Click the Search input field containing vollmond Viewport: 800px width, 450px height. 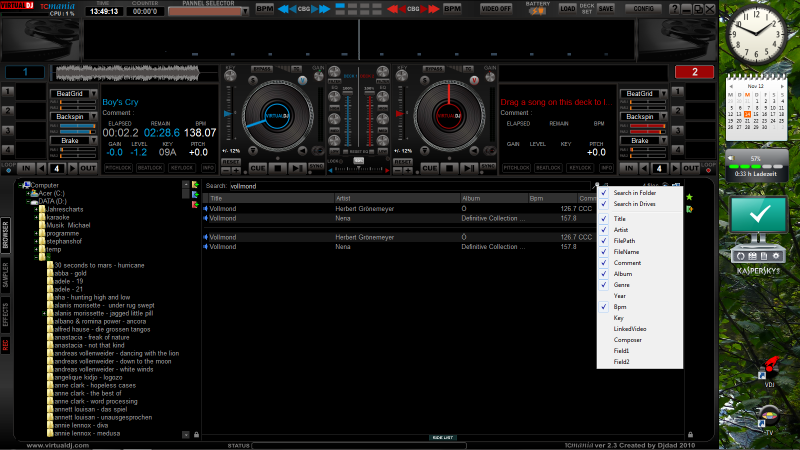click(x=410, y=186)
